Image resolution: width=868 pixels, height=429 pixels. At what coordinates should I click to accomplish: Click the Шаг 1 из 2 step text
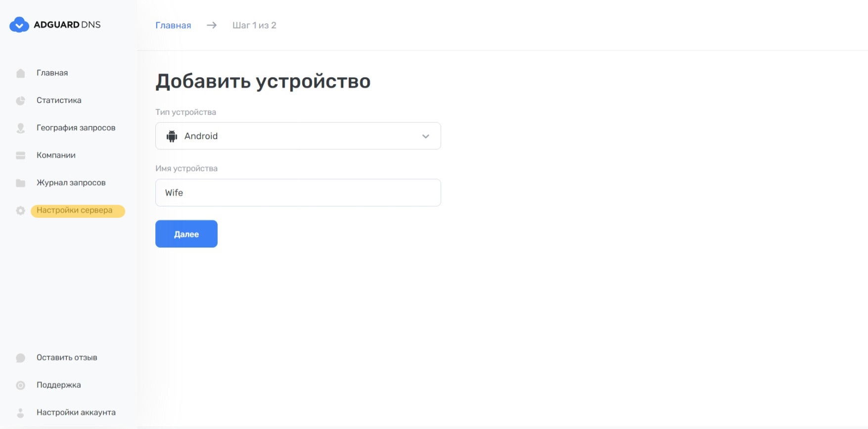point(254,25)
